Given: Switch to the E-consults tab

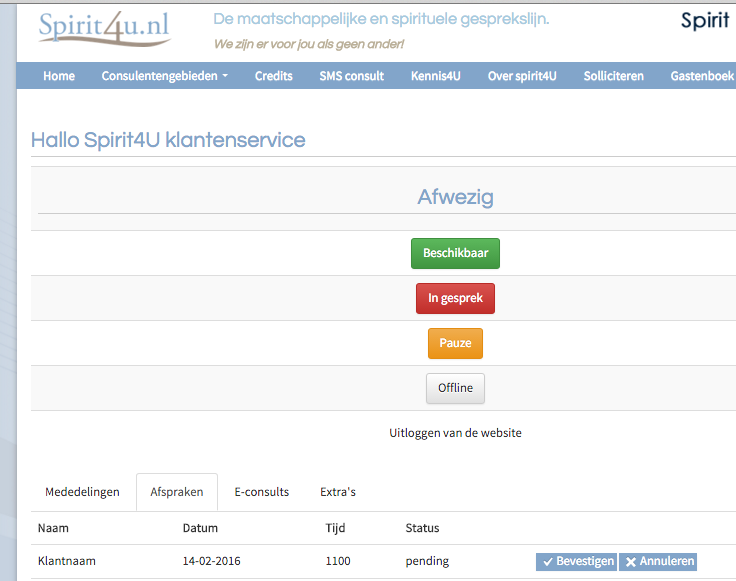Looking at the screenshot, I should click(261, 492).
